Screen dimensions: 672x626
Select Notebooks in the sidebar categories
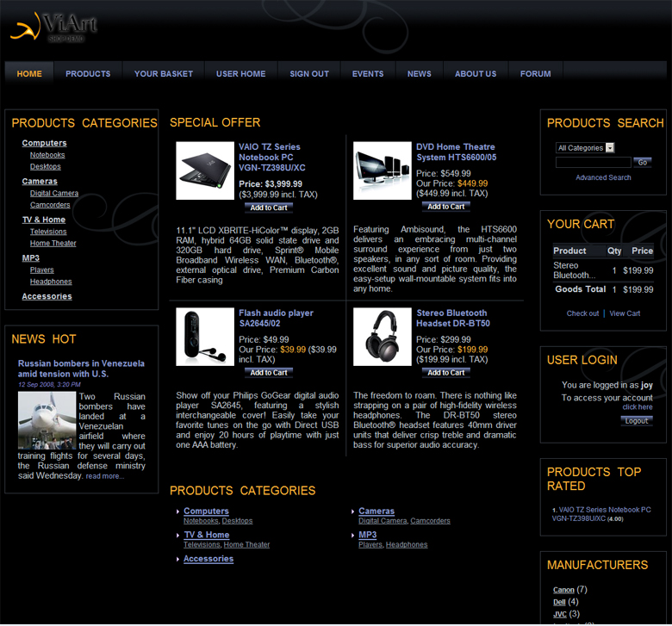[47, 155]
